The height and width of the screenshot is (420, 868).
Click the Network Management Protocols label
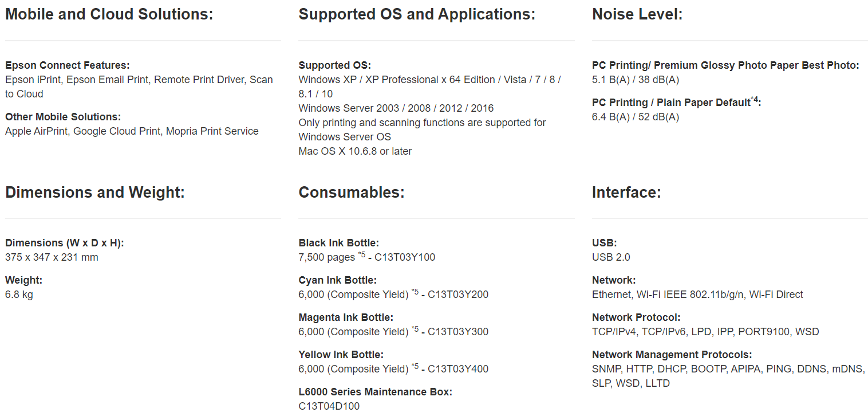tap(672, 355)
